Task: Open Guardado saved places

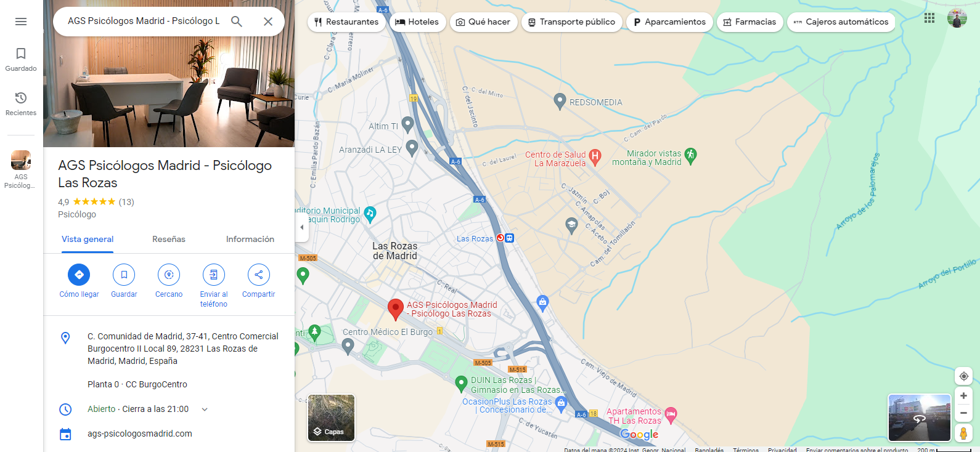Action: pos(21,60)
